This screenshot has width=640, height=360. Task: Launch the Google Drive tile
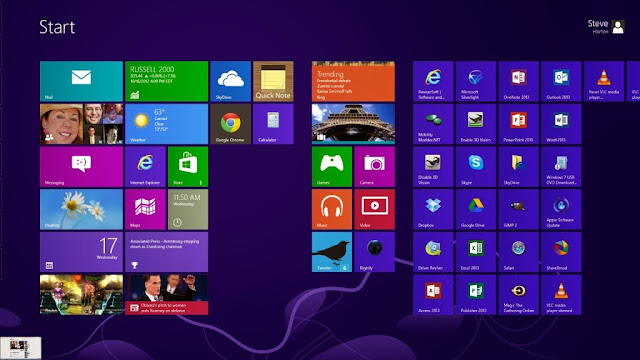point(476,209)
